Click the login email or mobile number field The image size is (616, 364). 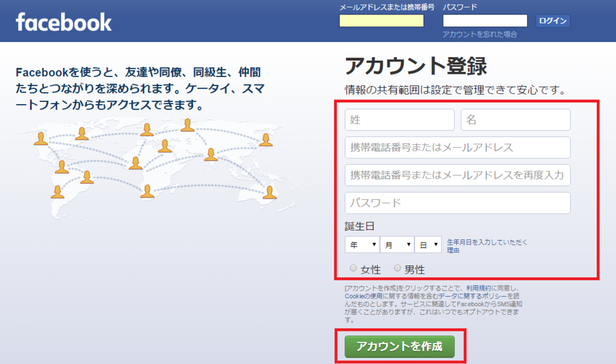[381, 20]
